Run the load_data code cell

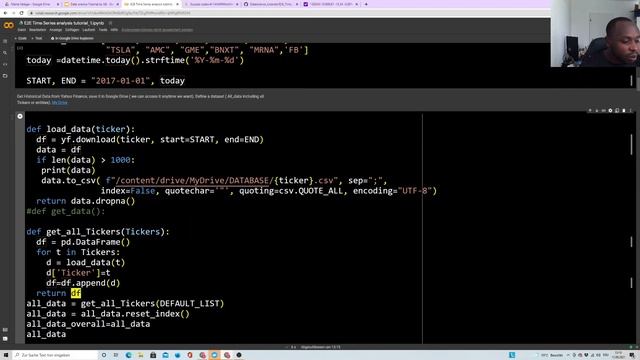[x=20, y=116]
